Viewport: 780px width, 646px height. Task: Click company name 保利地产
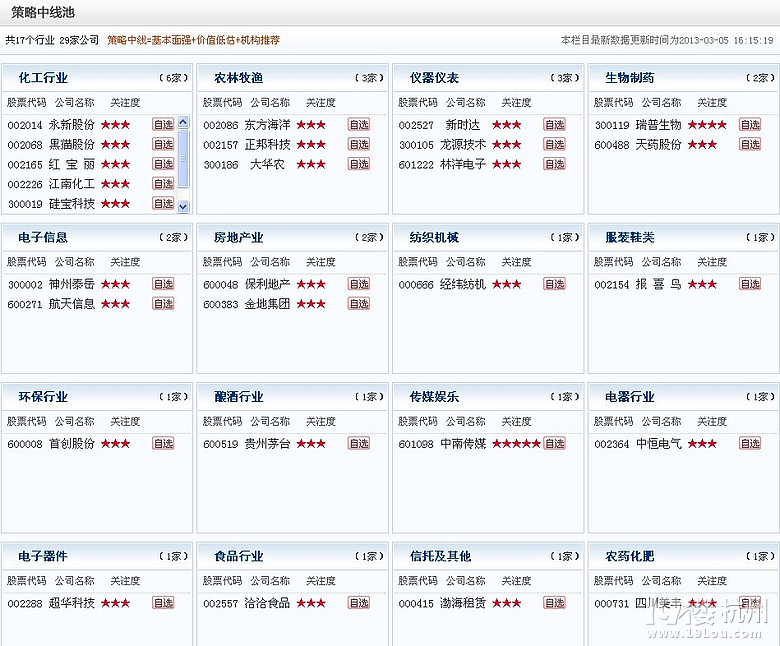pyautogui.click(x=267, y=284)
